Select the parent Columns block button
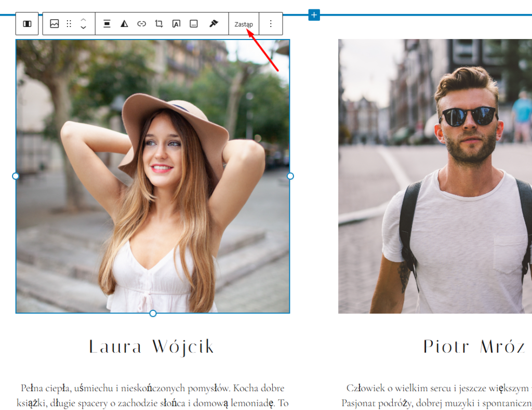Image resolution: width=532 pixels, height=410 pixels. click(28, 24)
